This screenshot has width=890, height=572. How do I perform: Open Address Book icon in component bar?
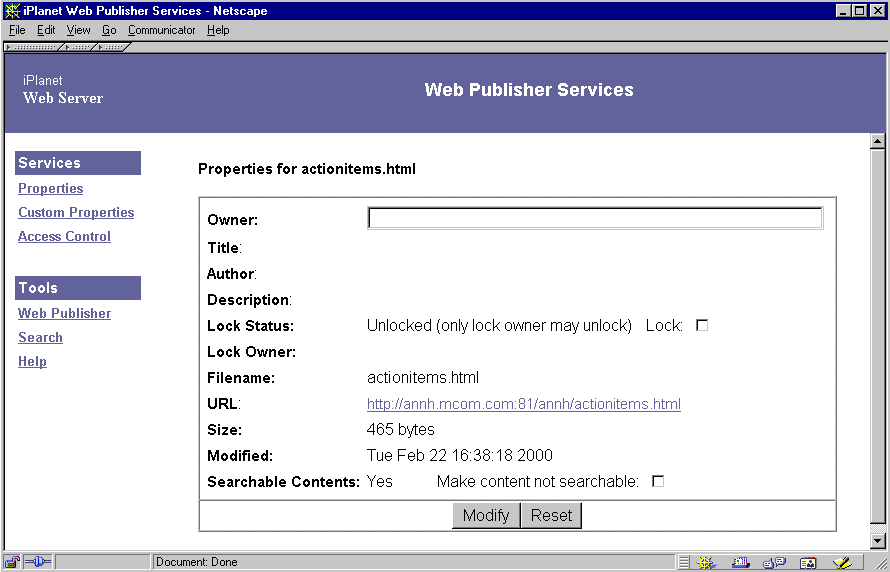click(808, 562)
